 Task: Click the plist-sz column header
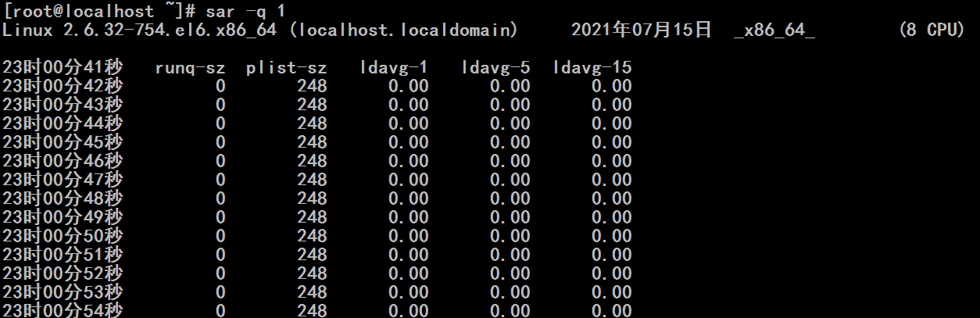286,67
